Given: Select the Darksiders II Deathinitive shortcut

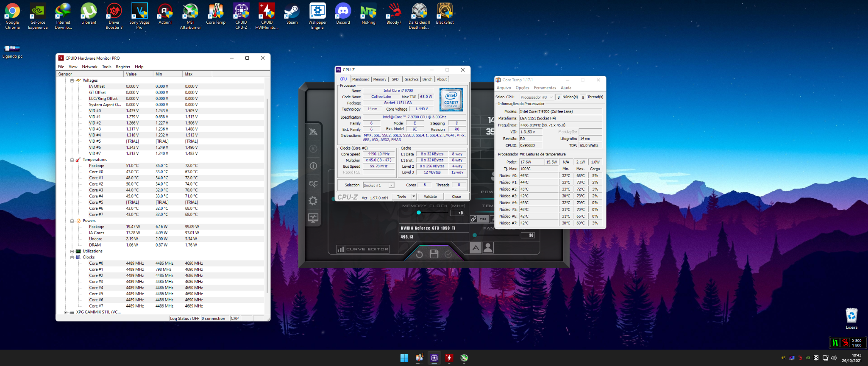Looking at the screenshot, I should pos(419,16).
